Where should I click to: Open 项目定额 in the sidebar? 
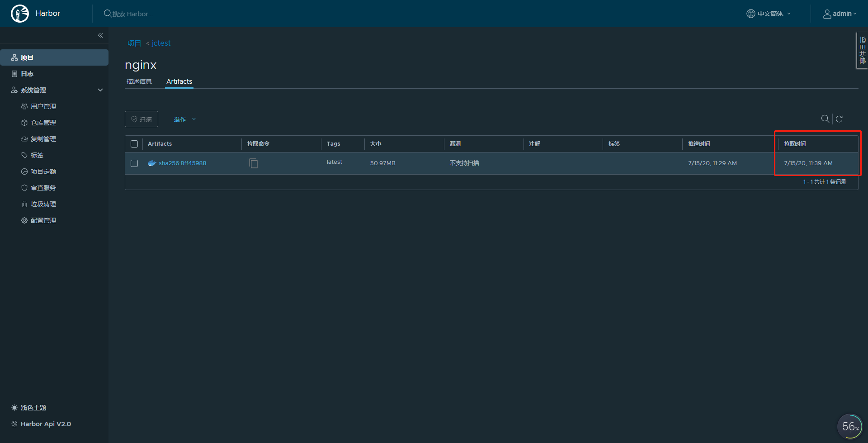tap(43, 171)
